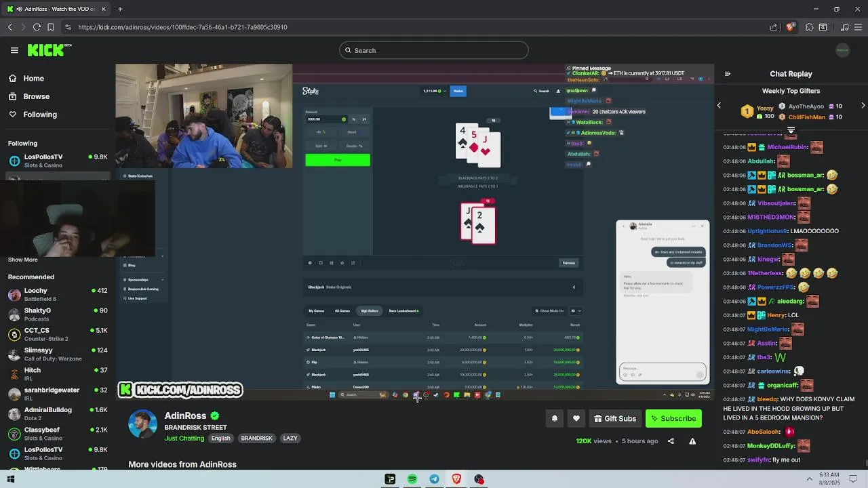
Task: Click chat username MonkeyDDLuffy
Action: tap(770, 446)
